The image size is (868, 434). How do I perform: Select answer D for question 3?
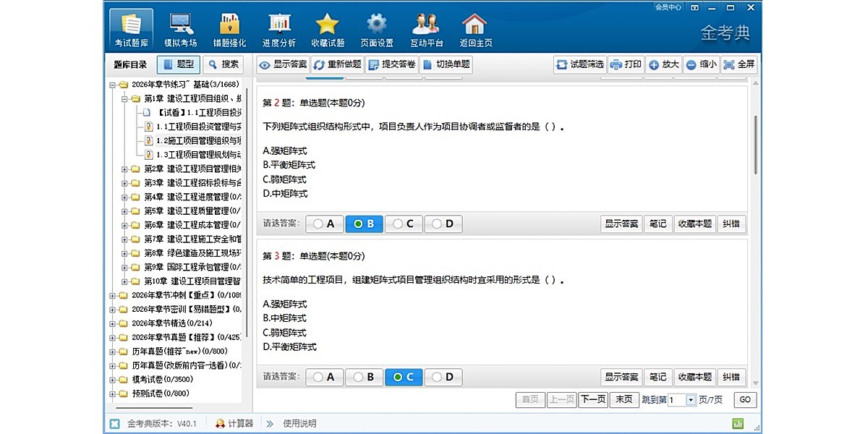pos(443,377)
